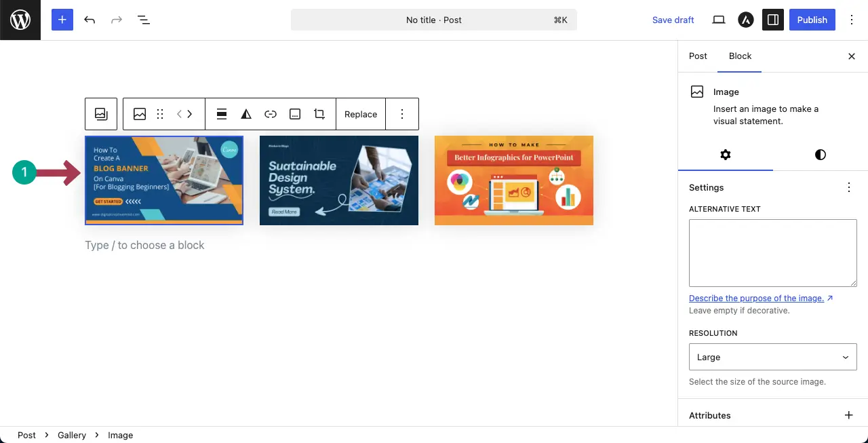Switch to the Post tab
This screenshot has width=868, height=443.
click(x=698, y=56)
